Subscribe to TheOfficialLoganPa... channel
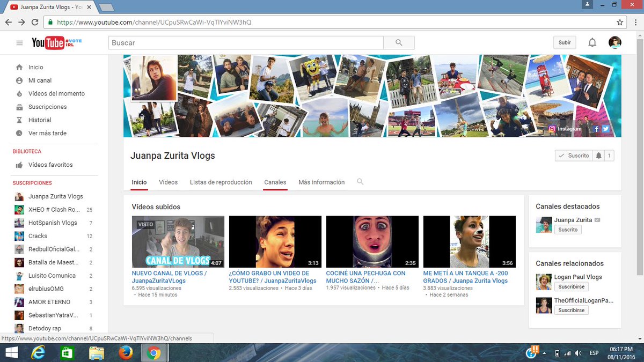This screenshot has width=644, height=362. [x=571, y=310]
